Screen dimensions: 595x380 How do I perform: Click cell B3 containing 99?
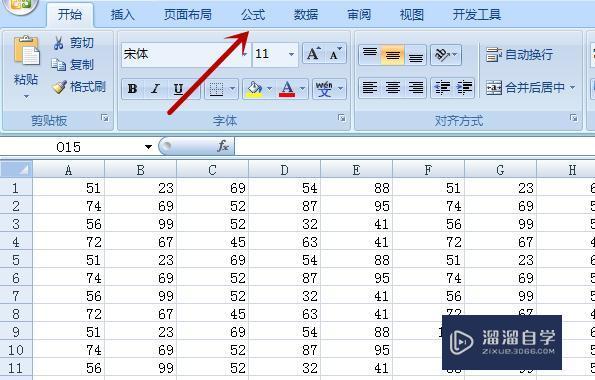140,224
